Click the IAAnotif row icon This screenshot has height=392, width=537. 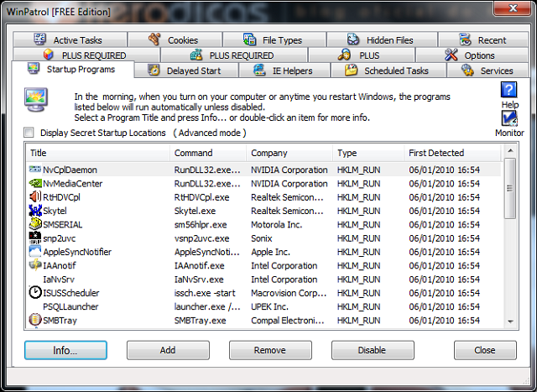pyautogui.click(x=35, y=265)
